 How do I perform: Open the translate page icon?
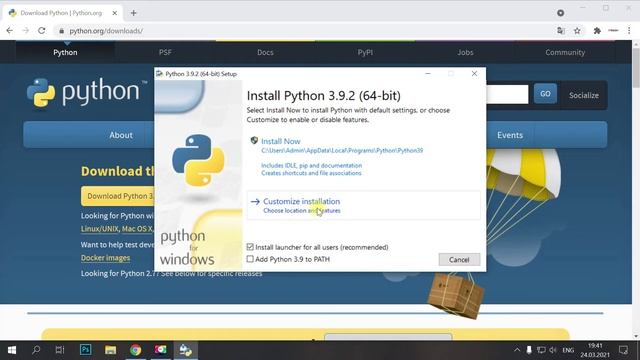561,31
